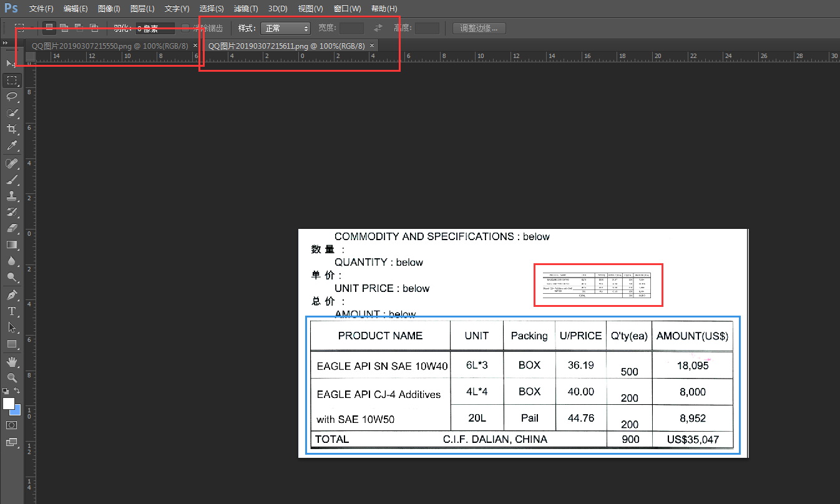Viewport: 840px width, 504px height.
Task: Select the Eyedropper tool
Action: pyautogui.click(x=11, y=146)
